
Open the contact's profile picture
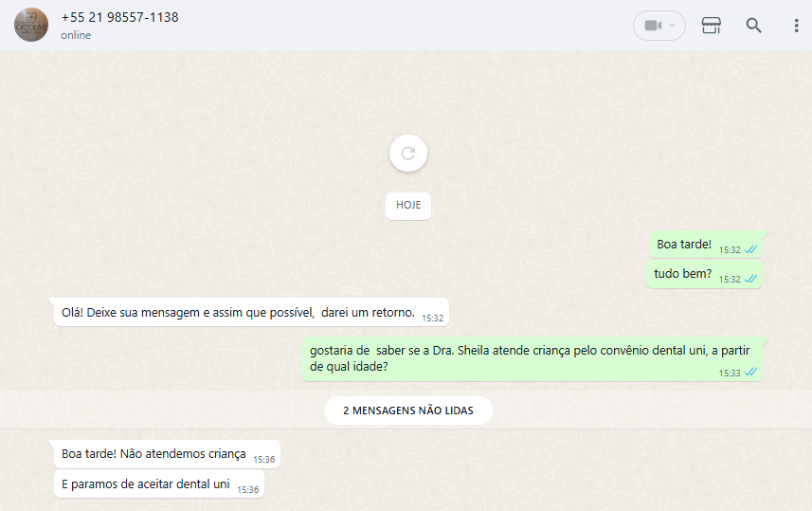tap(31, 25)
